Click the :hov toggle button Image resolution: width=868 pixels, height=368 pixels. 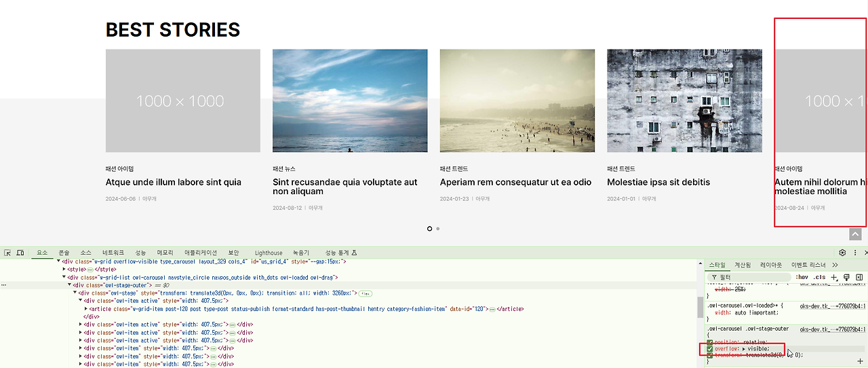[802, 277]
